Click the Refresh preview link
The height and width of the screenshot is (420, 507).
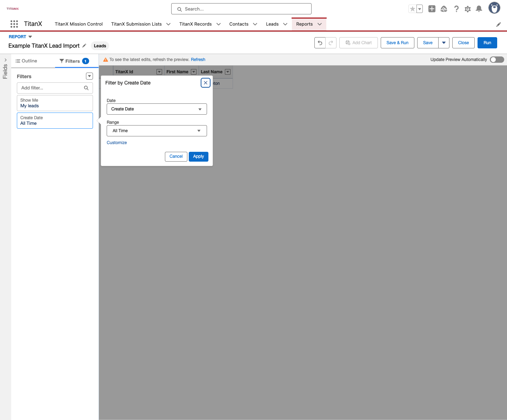click(x=198, y=60)
